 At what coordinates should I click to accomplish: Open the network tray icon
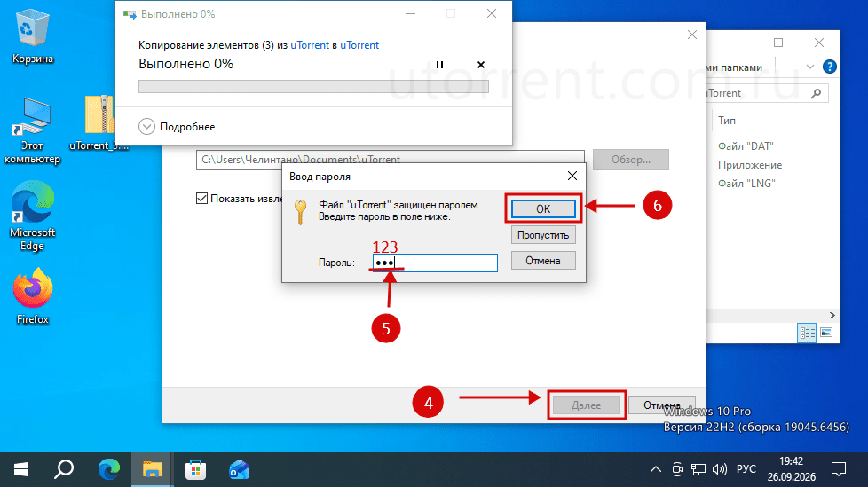click(698, 470)
